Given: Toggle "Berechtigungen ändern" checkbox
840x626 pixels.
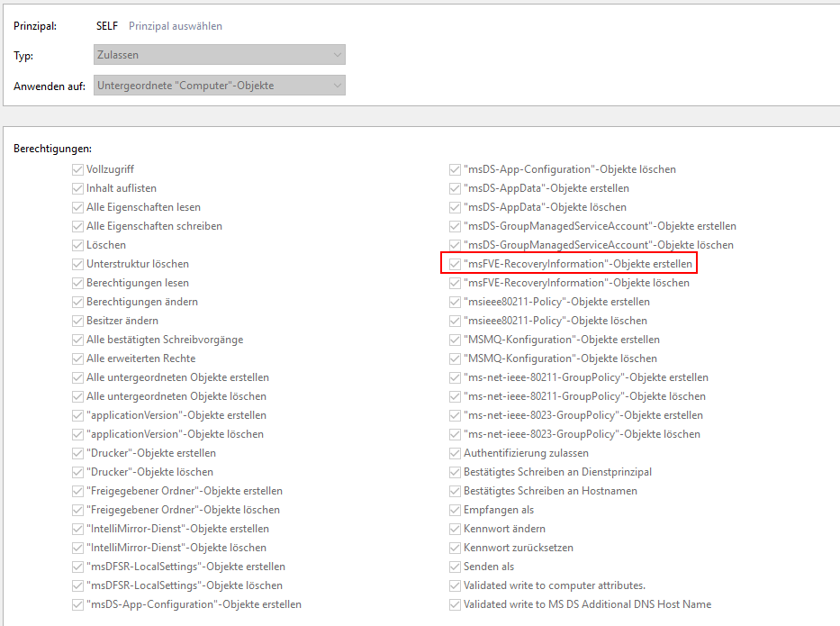Looking at the screenshot, I should (x=77, y=302).
